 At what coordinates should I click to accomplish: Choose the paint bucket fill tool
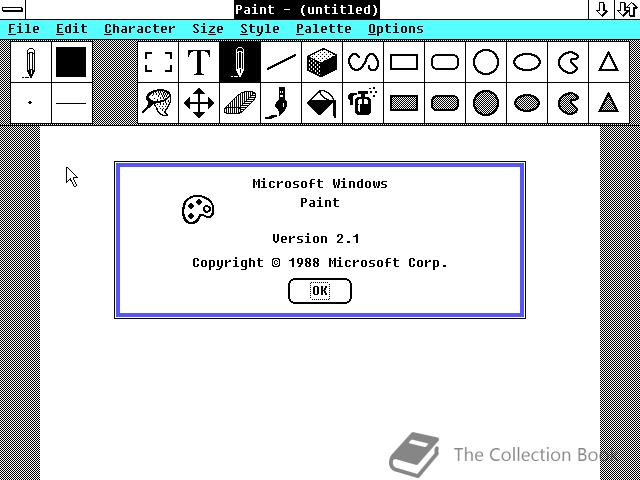click(x=322, y=103)
